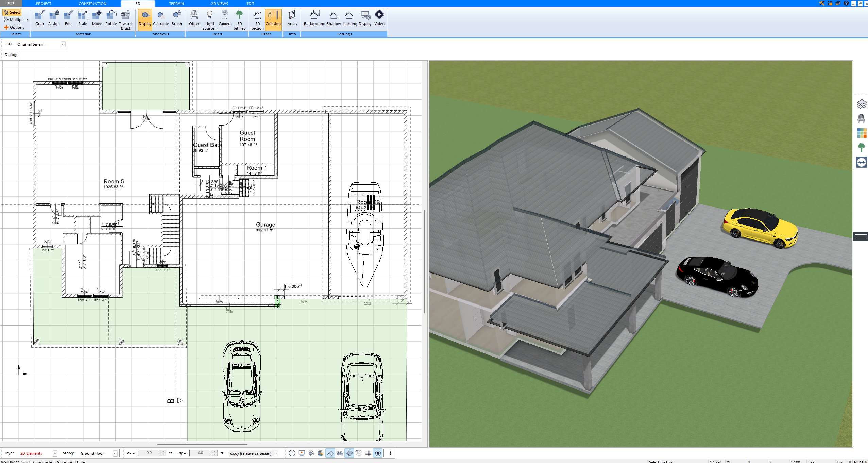Increase dx with the stepper up arrow
Viewport: 868px width, 463px height.
click(x=163, y=451)
